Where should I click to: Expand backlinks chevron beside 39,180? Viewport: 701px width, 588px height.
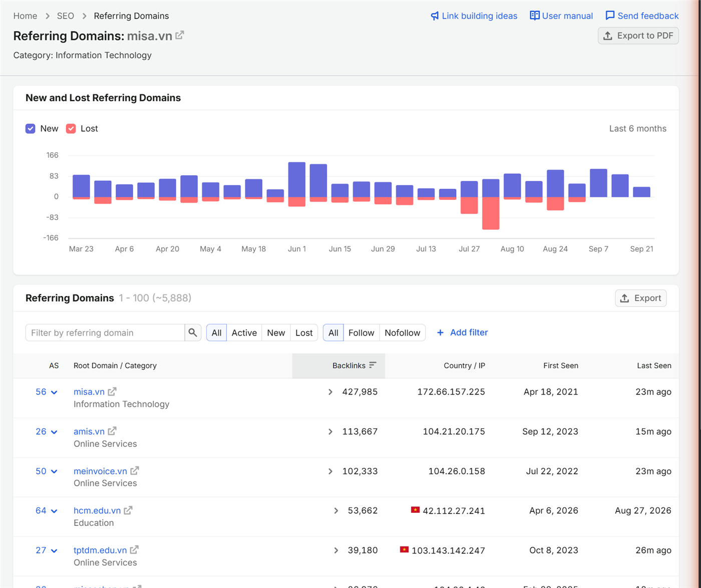[336, 550]
